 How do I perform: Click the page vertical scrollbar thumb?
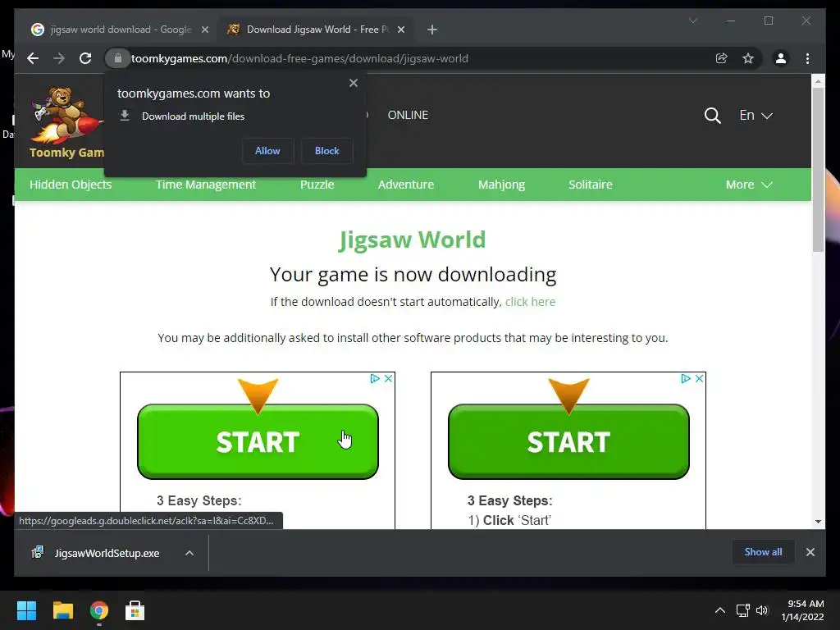click(818, 170)
